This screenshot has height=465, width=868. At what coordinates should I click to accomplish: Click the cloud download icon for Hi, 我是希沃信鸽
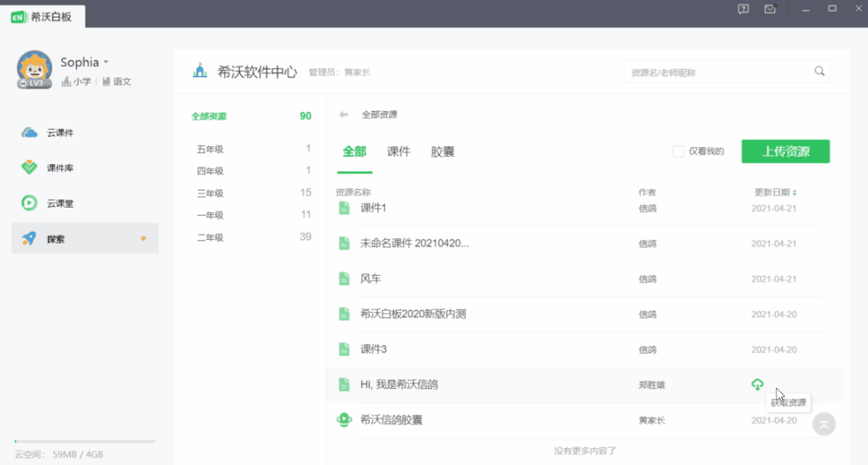pos(757,385)
